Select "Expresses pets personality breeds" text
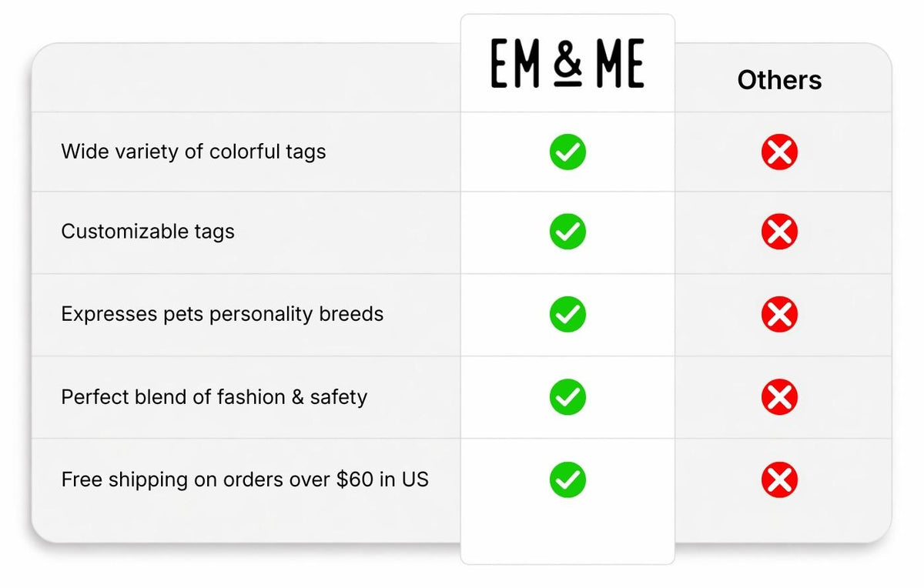The height and width of the screenshot is (588, 924). 222,314
